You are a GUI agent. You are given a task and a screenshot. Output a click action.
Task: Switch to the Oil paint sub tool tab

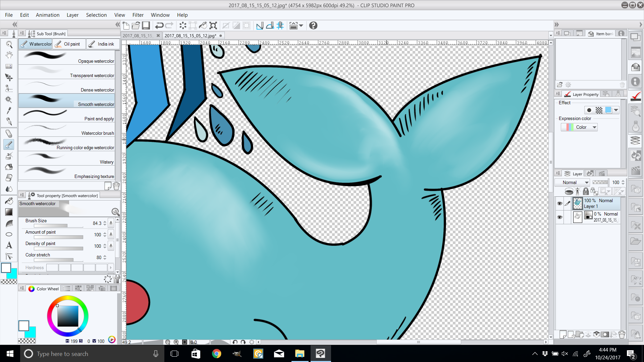pyautogui.click(x=68, y=44)
